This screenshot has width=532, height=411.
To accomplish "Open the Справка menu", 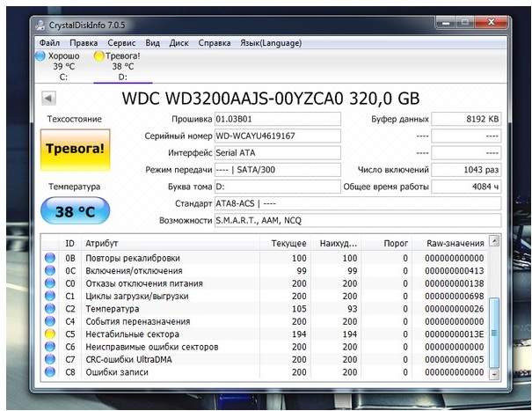I will tap(215, 43).
